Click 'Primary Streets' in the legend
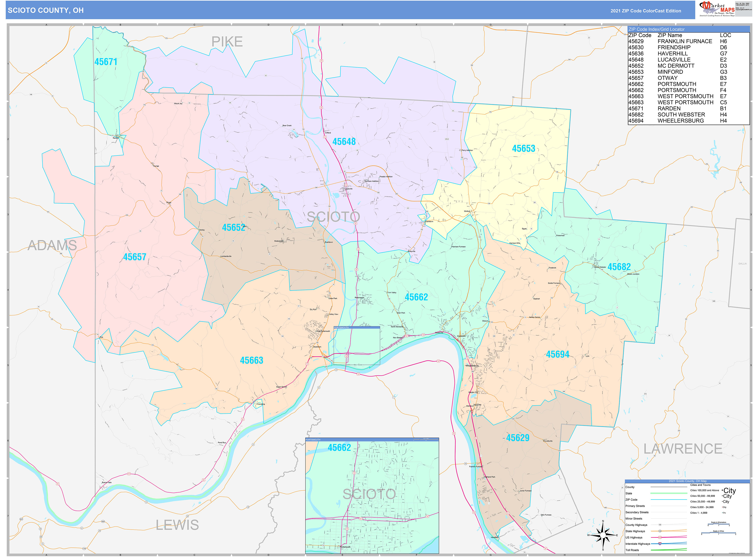The width and height of the screenshot is (756, 557). coord(635,506)
